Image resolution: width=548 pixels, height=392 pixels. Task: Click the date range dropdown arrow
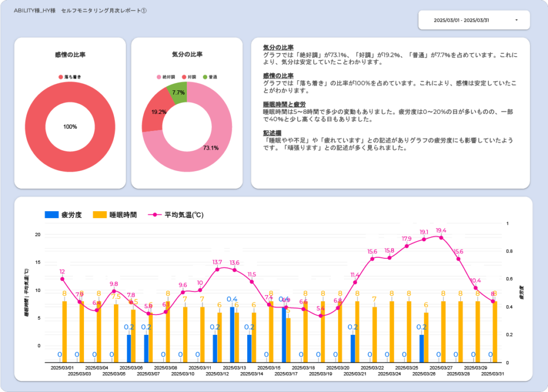click(x=516, y=20)
